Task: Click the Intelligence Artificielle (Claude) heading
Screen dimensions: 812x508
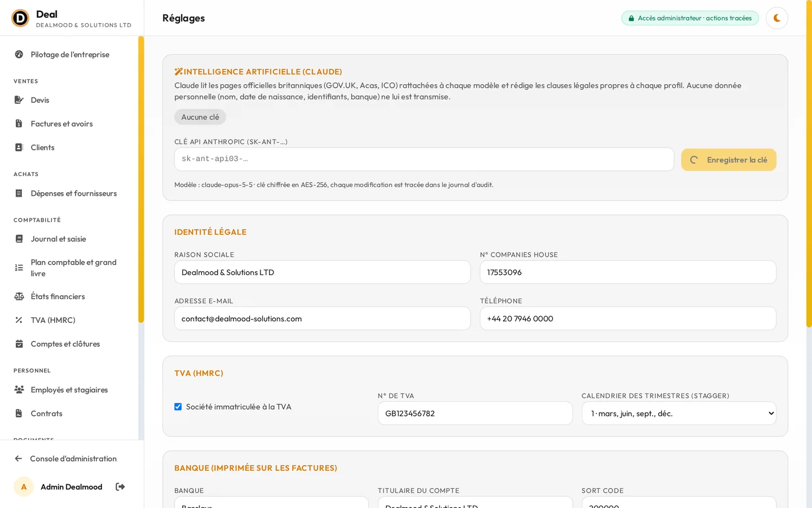Action: [x=258, y=72]
